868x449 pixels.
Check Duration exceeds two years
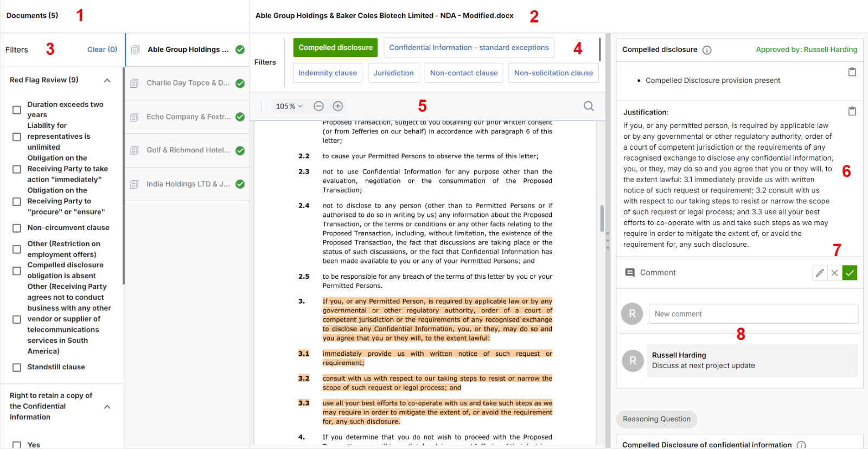pos(17,110)
